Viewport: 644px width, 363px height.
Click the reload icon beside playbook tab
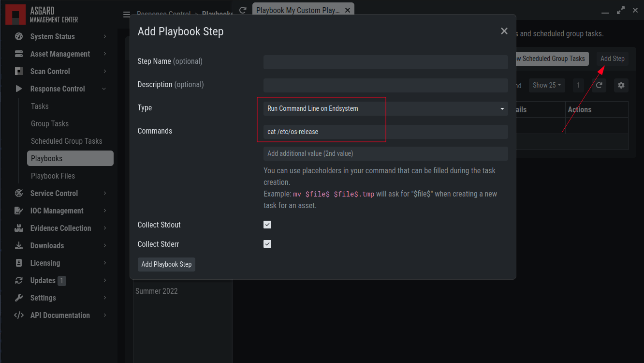click(243, 10)
